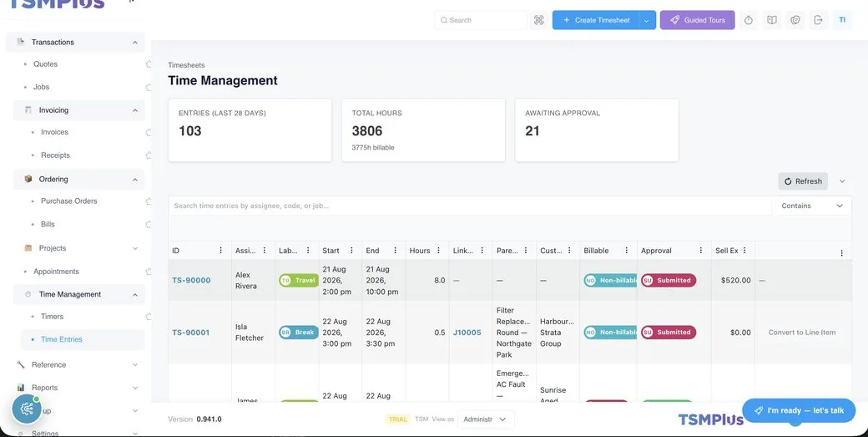Open Assignee column options menu
Image resolution: width=868 pixels, height=437 pixels.
click(265, 251)
